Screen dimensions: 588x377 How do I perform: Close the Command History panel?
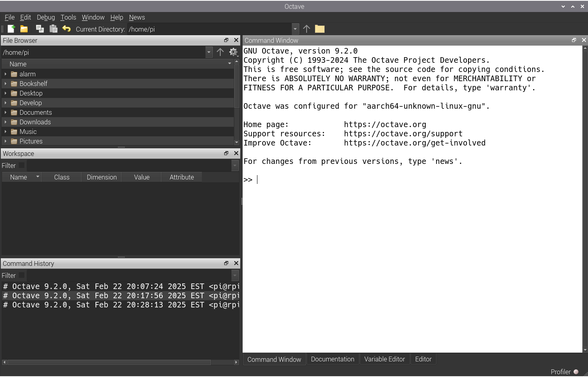236,263
